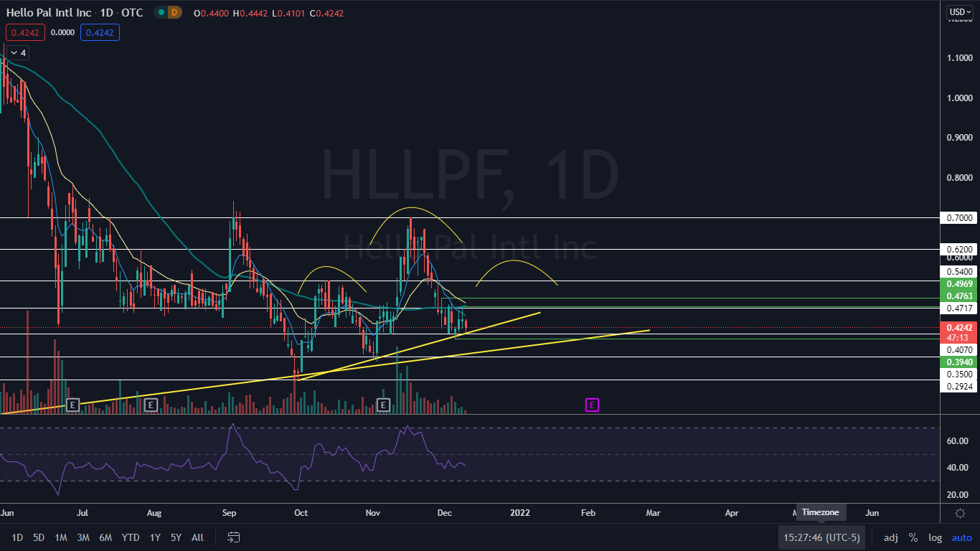Select the 1M time range
Image resolution: width=980 pixels, height=551 pixels.
[61, 537]
